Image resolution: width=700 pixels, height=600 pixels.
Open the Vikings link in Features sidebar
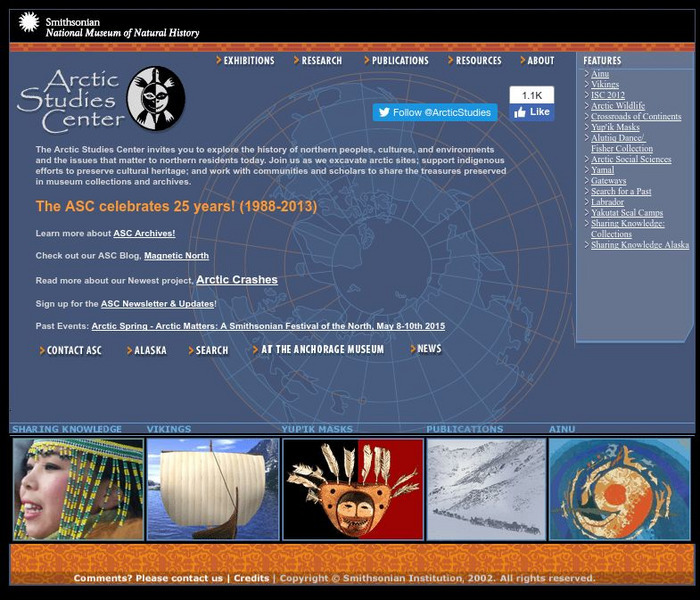pos(605,84)
